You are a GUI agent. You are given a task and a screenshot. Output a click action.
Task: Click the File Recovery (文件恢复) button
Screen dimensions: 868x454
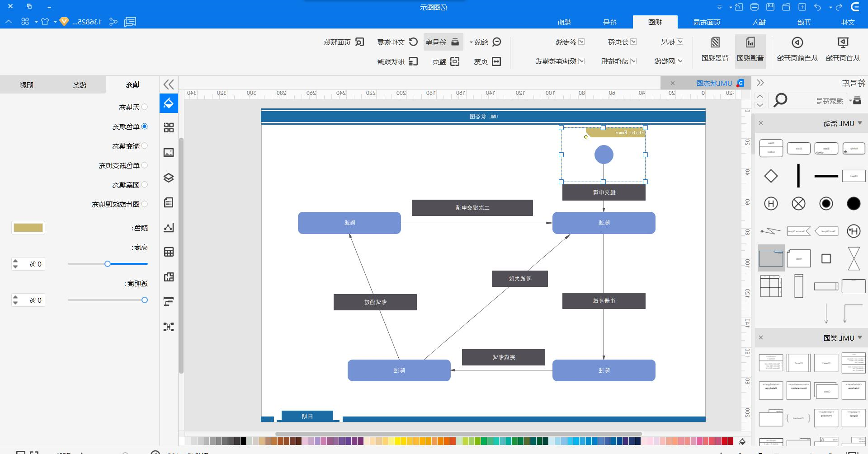pos(398,42)
